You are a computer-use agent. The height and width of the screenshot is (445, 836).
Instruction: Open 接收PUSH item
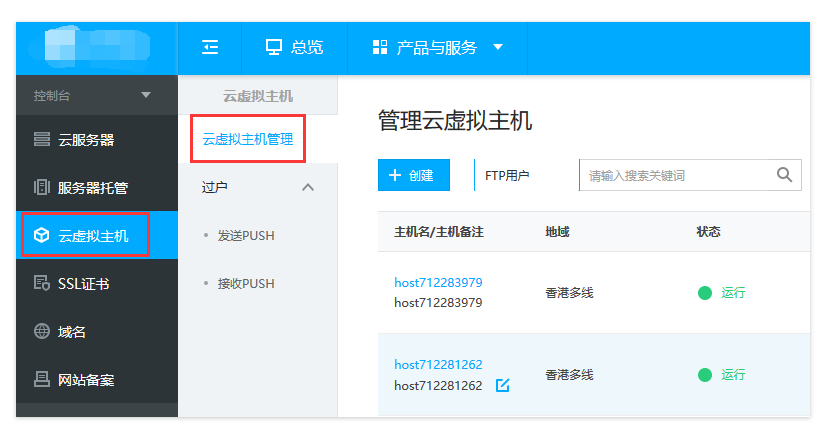coord(246,284)
